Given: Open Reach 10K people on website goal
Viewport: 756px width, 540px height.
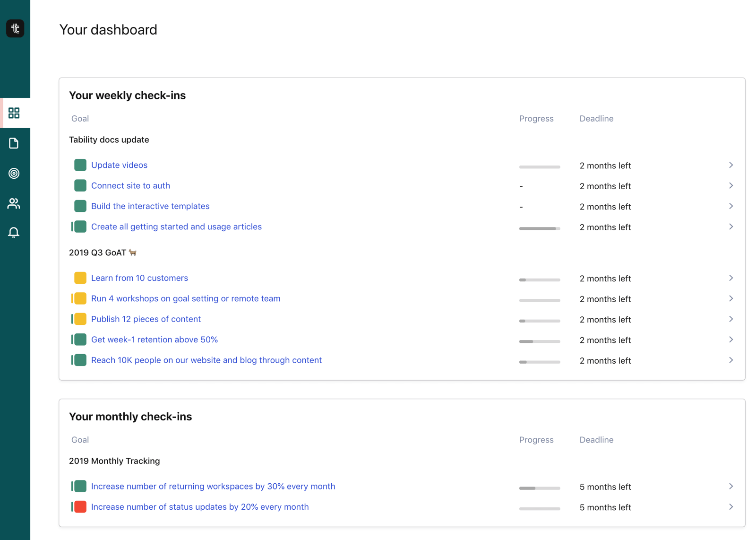Looking at the screenshot, I should [x=206, y=360].
